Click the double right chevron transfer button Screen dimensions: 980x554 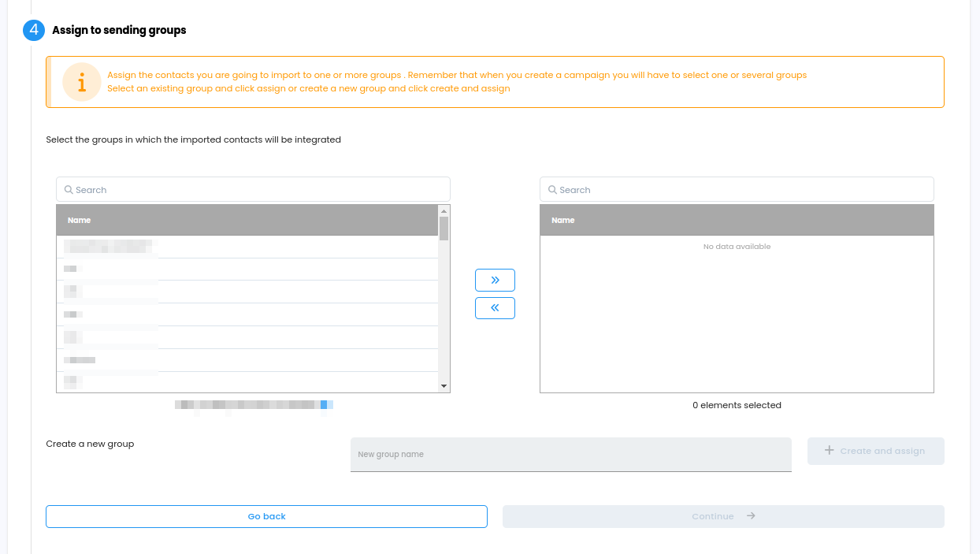[495, 280]
